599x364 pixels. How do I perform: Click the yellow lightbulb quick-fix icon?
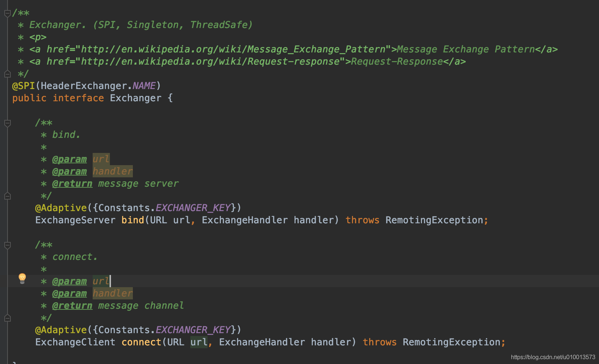click(x=22, y=278)
